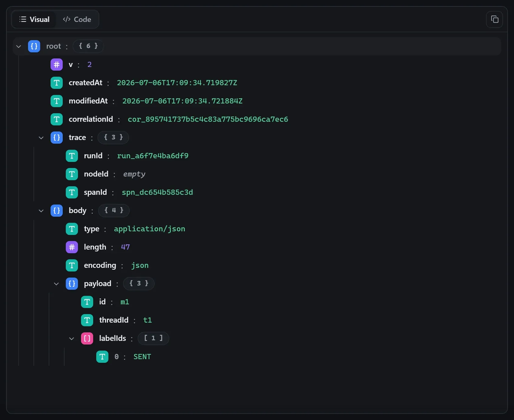
Task: Select the SENT label value
Action: point(142,357)
